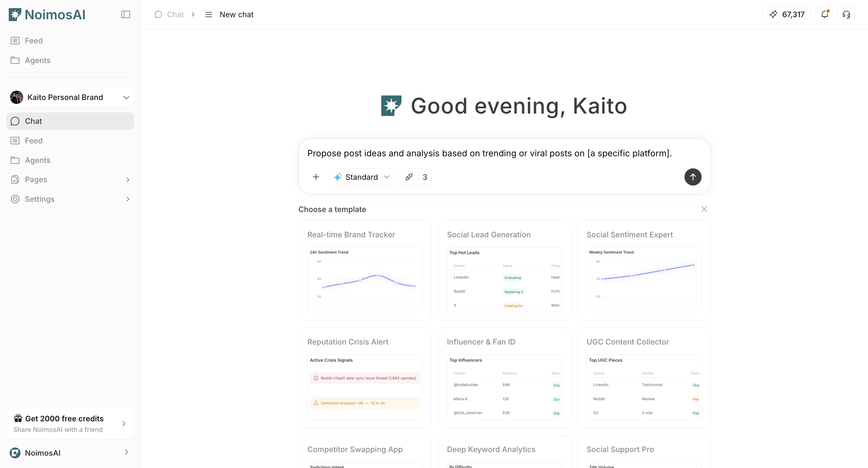Add attachment with the plus icon
This screenshot has width=868, height=468.
[x=316, y=177]
